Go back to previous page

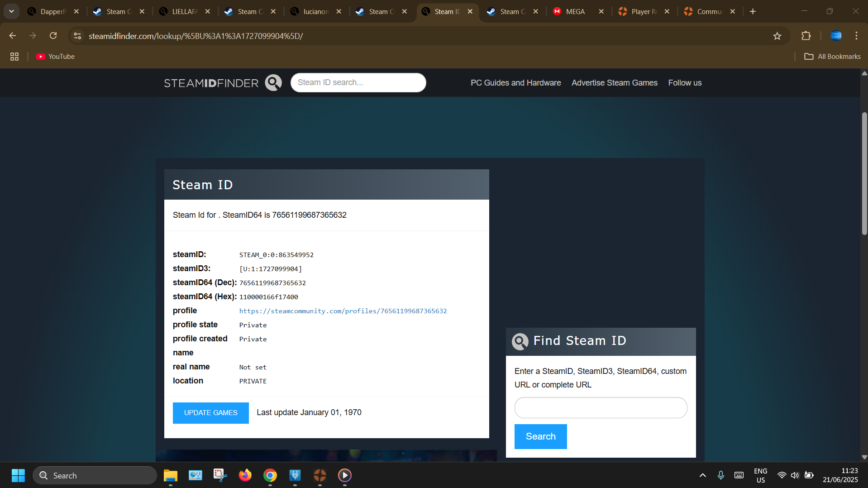[x=13, y=36]
